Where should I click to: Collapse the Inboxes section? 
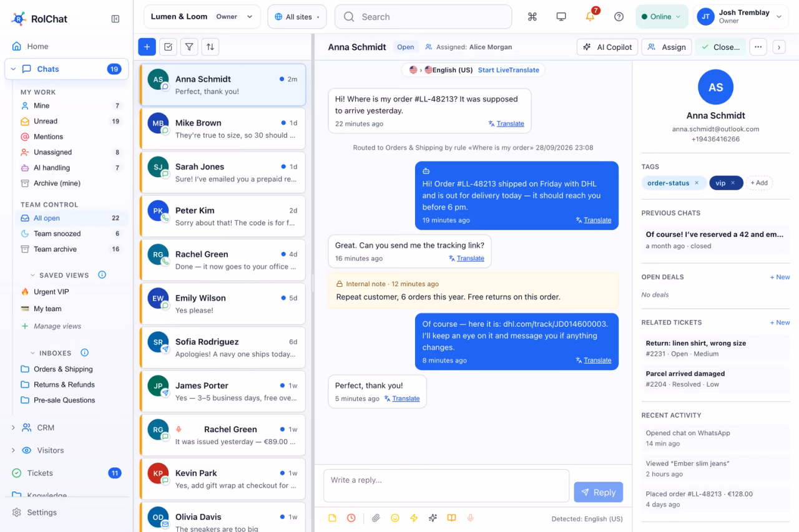32,353
